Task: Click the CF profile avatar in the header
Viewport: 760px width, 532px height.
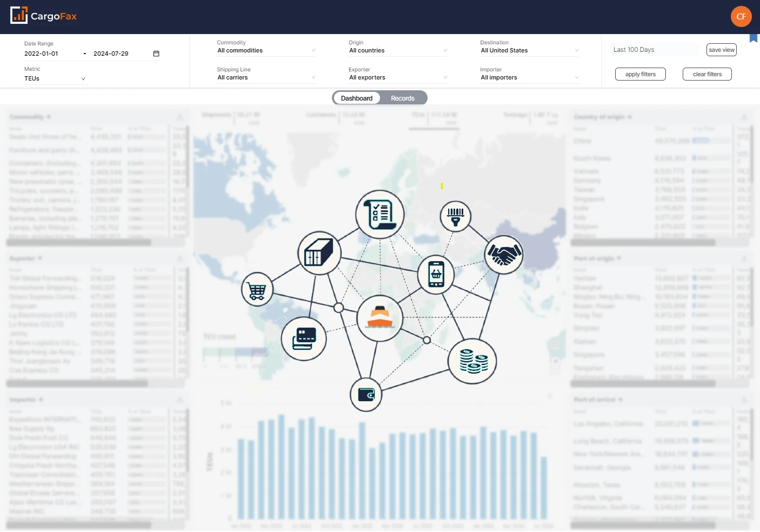Action: point(741,16)
